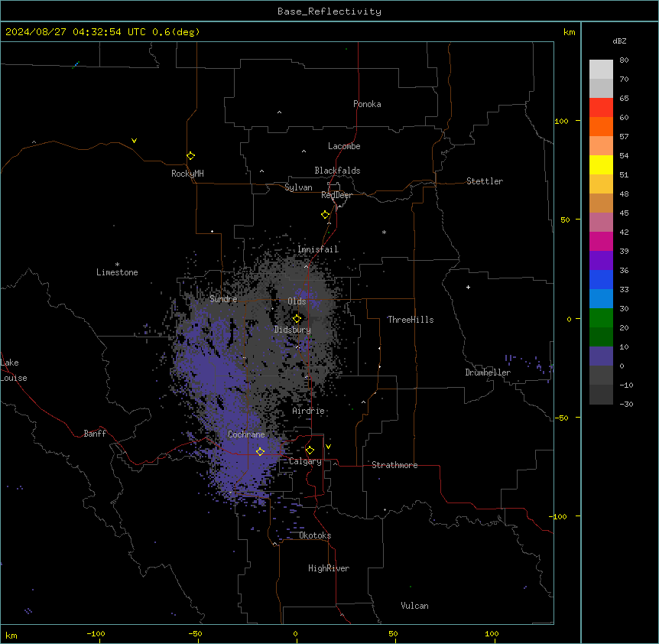Click the Drumheller label
Viewport: 659px width, 644px height.
click(488, 372)
